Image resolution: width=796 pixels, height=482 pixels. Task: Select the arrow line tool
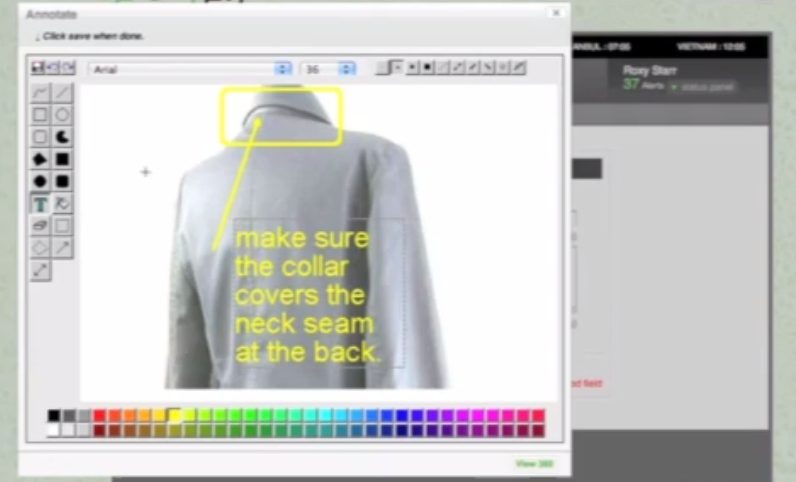coord(62,248)
